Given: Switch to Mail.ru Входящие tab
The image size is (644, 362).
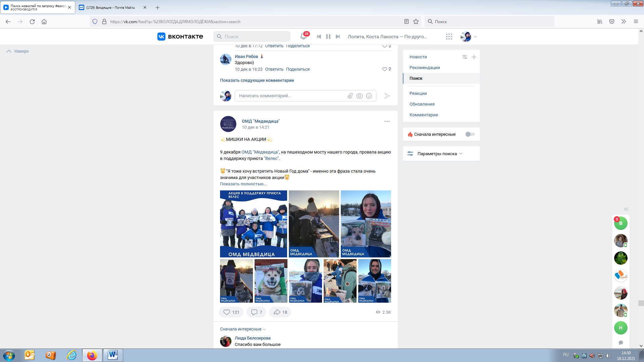Looking at the screenshot, I should (113, 7).
